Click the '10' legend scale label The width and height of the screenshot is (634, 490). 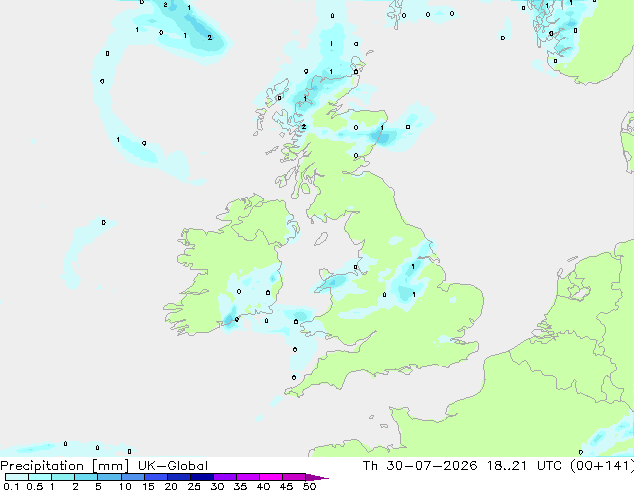(x=125, y=486)
